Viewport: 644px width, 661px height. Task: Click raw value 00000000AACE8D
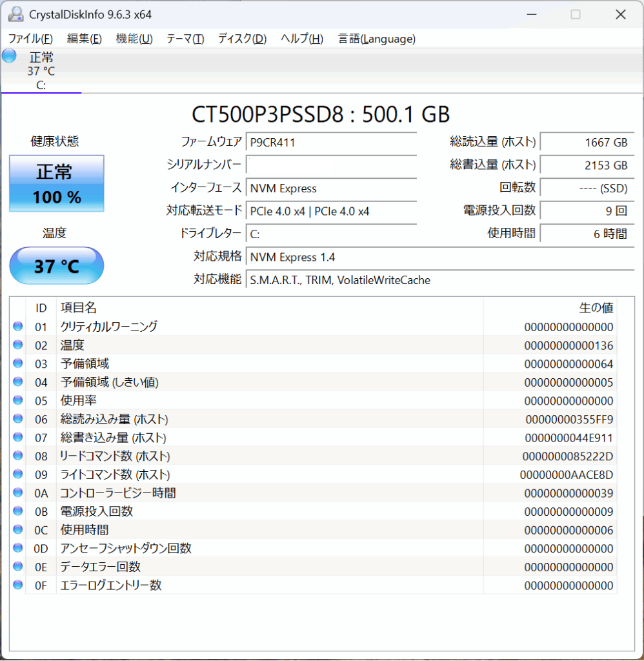click(x=567, y=474)
